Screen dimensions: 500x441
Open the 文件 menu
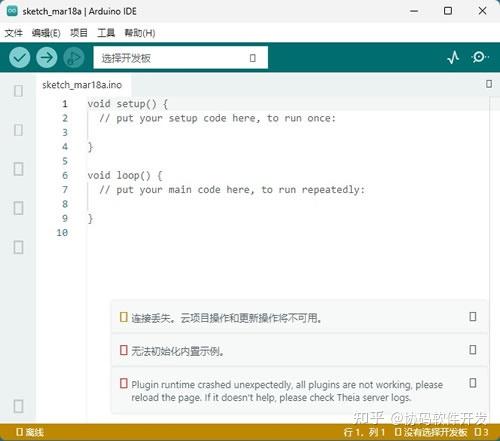(14, 33)
